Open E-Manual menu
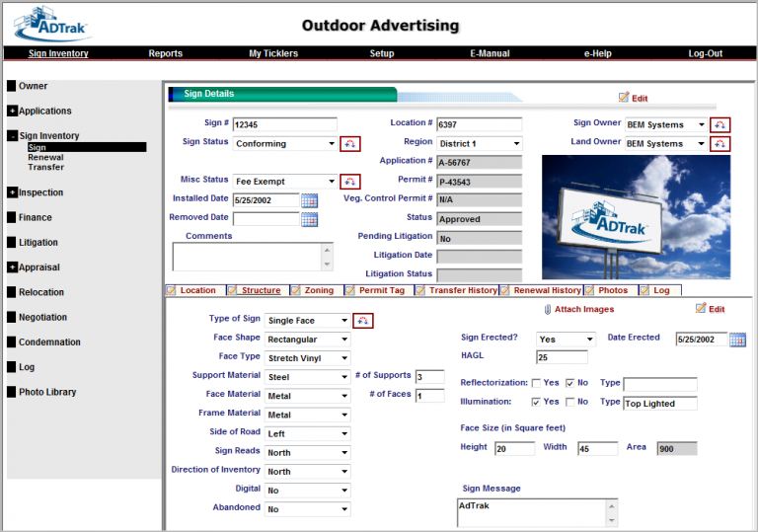 click(490, 53)
